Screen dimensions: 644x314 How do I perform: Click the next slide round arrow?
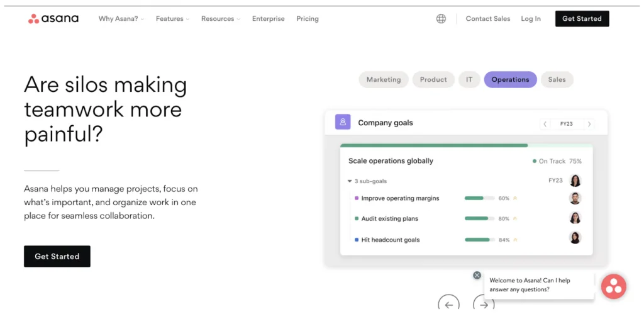coord(484,304)
